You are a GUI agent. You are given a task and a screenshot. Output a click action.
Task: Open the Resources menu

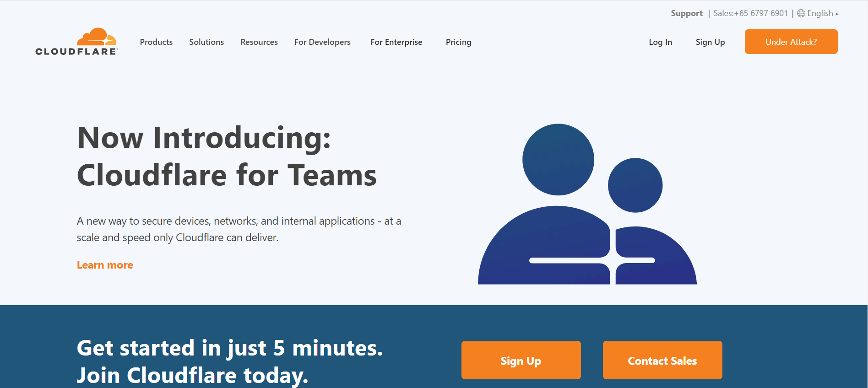click(x=259, y=42)
